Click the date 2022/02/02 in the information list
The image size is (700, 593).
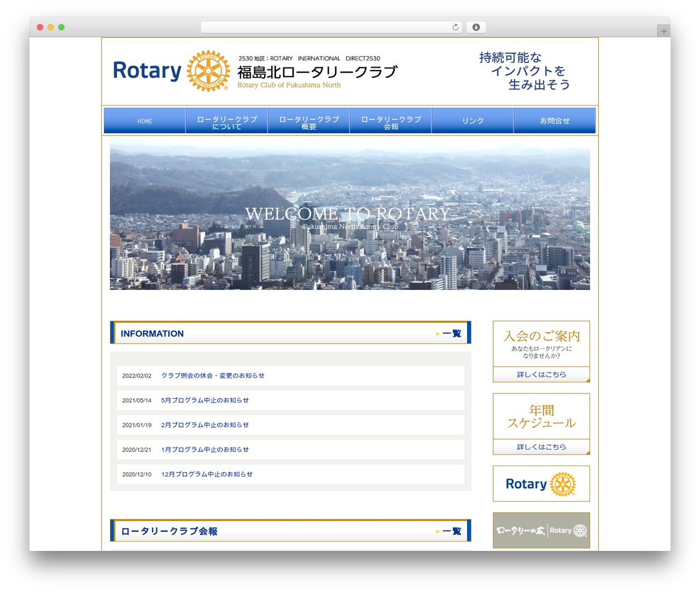137,376
